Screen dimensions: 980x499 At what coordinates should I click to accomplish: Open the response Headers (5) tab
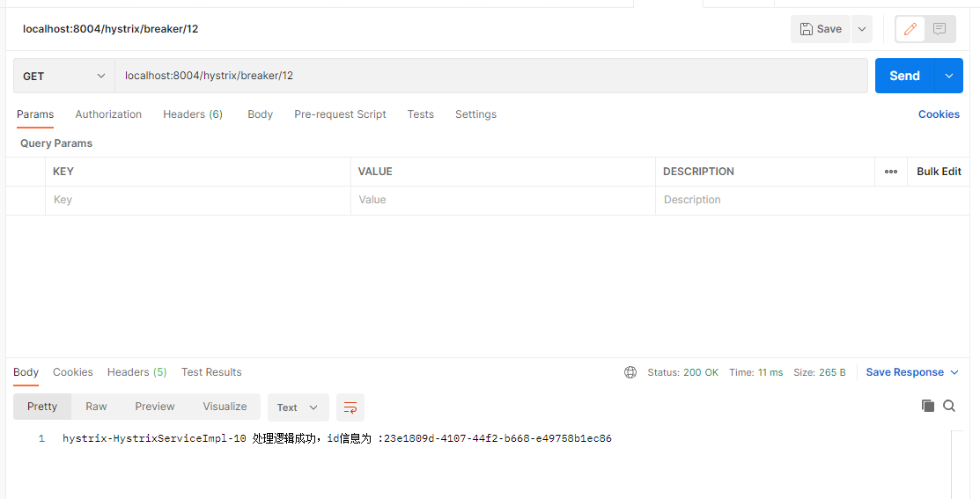coord(136,372)
